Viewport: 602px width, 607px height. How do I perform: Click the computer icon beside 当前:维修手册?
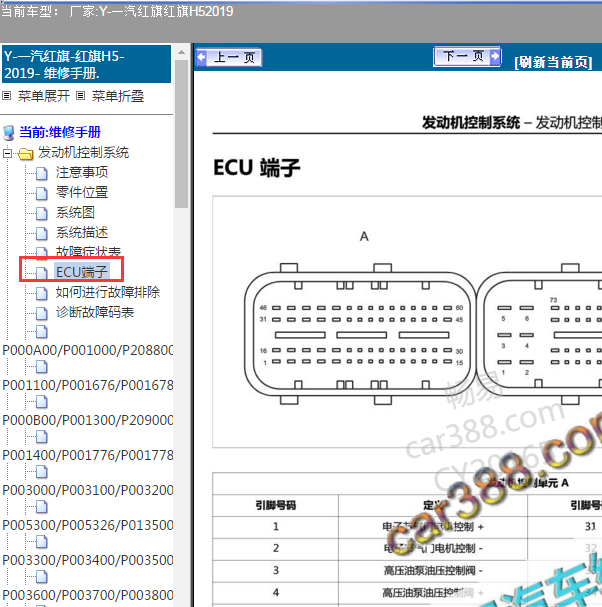pos(9,133)
